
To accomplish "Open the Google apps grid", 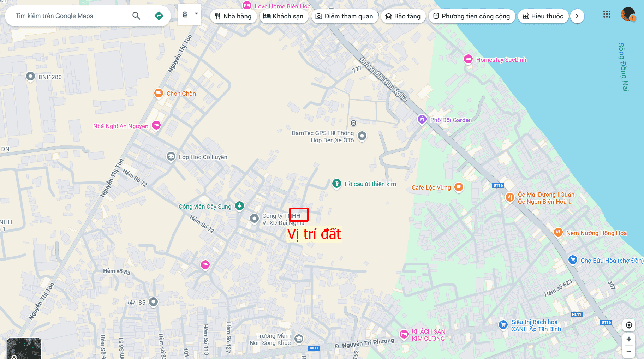I will point(607,14).
